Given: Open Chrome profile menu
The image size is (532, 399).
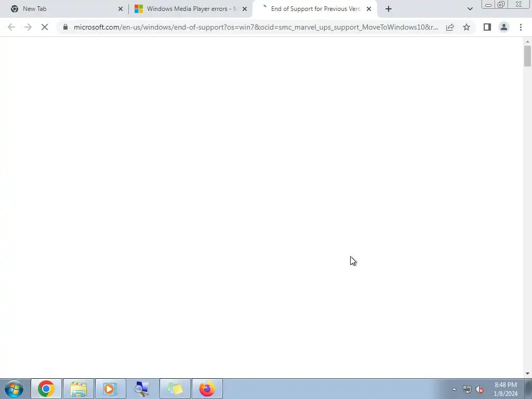Looking at the screenshot, I should tap(504, 27).
